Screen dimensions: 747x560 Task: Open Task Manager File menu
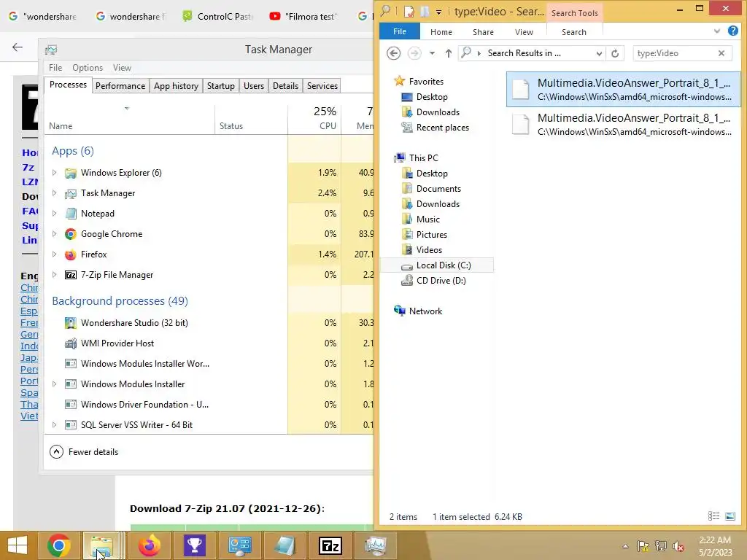(x=55, y=68)
